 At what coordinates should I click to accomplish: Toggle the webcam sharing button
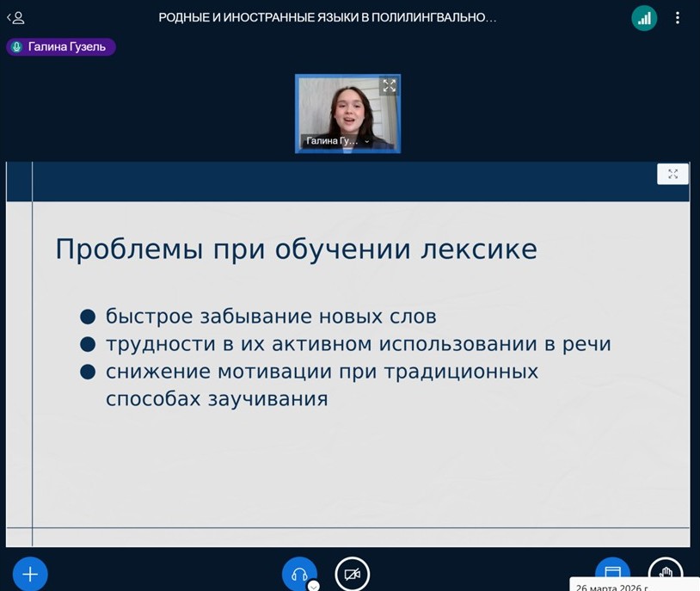point(351,574)
